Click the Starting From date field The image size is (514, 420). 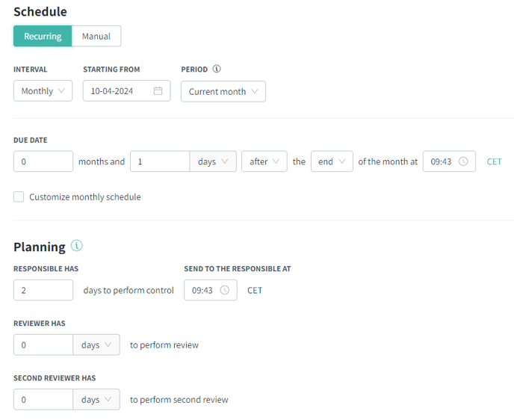126,91
